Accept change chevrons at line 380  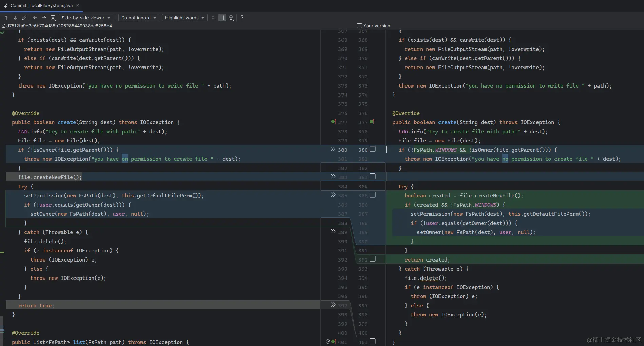[x=333, y=149]
